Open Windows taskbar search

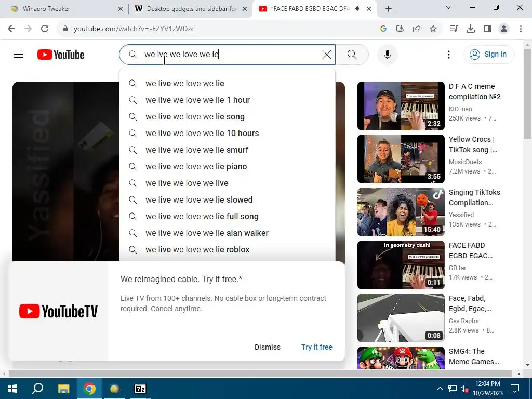37,389
